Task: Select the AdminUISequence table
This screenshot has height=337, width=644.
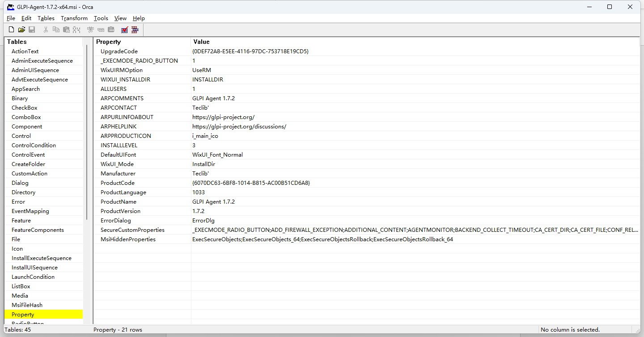Action: point(35,70)
